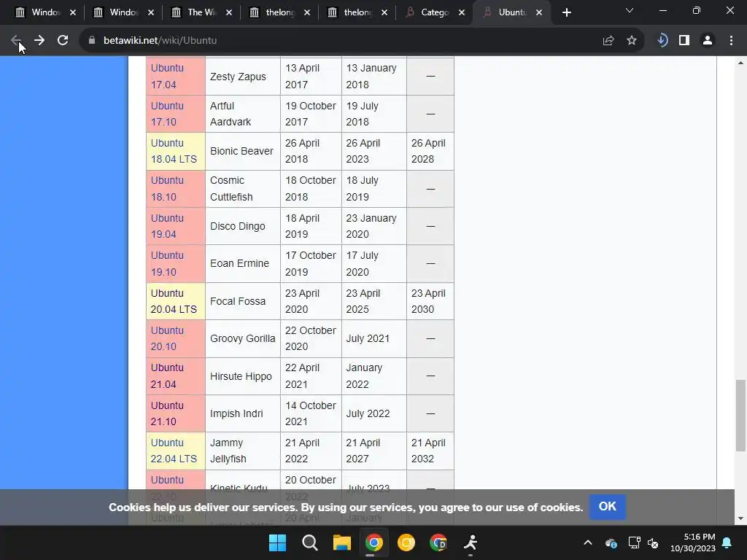Image resolution: width=747 pixels, height=560 pixels.
Task: Open the Chrome profile menu
Action: 708,41
